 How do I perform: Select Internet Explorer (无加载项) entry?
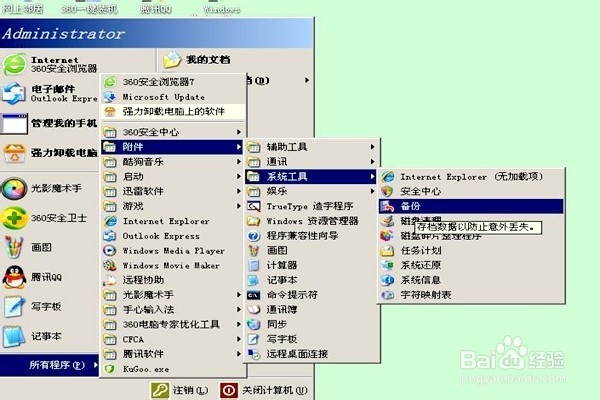(x=471, y=177)
